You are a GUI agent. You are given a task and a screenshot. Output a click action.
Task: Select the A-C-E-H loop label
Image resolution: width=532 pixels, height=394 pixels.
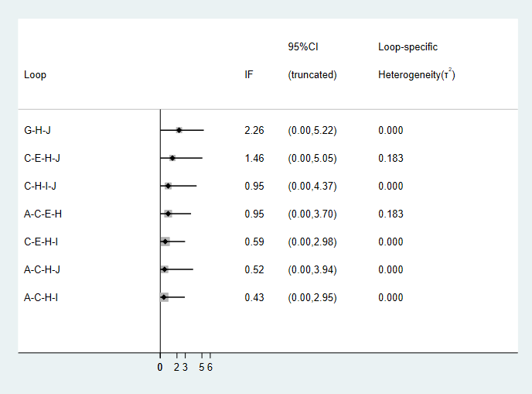(43, 214)
